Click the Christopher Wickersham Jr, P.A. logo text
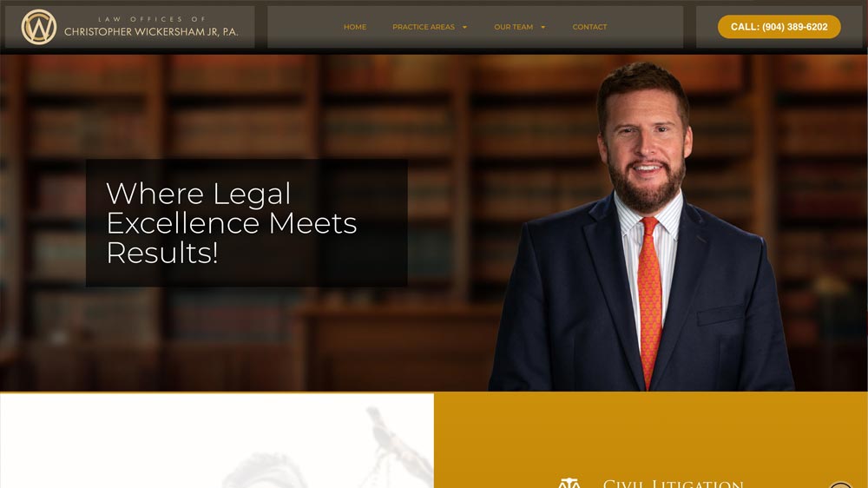The width and height of the screenshot is (868, 488). (x=151, y=32)
